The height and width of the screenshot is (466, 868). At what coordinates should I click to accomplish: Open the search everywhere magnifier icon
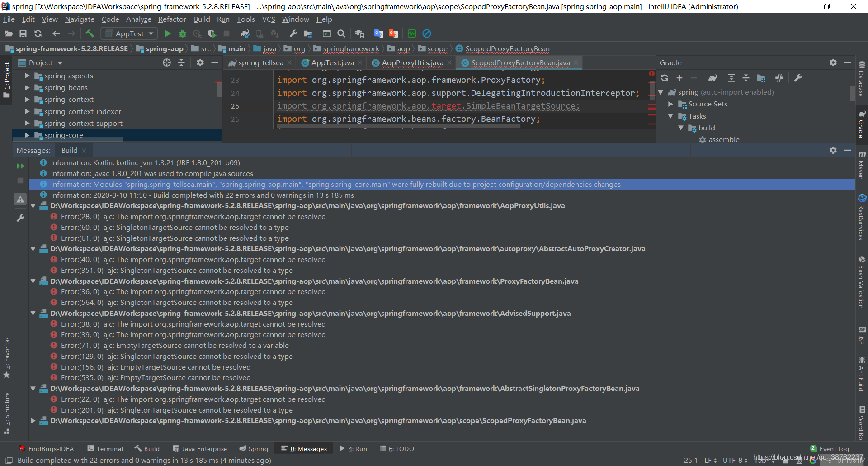(341, 33)
